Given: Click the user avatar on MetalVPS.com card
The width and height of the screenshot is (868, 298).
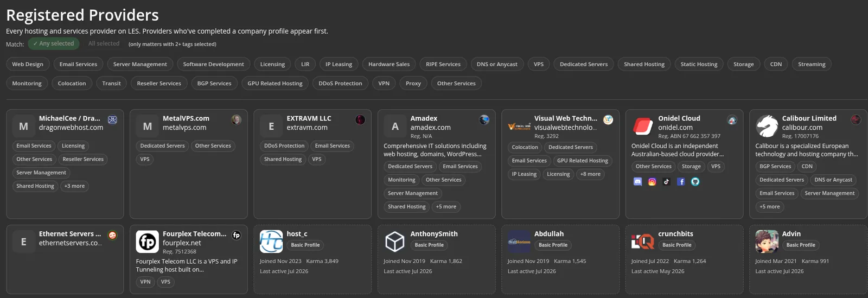Looking at the screenshot, I should (237, 120).
